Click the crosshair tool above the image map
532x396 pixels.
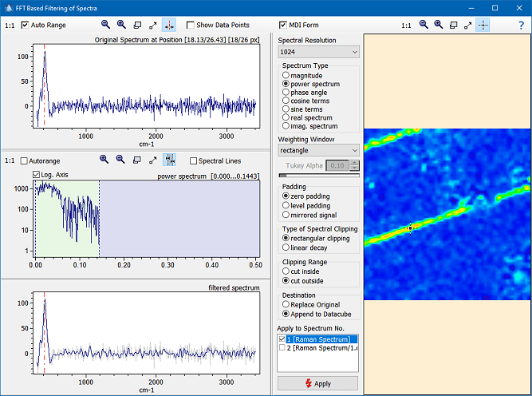(483, 25)
